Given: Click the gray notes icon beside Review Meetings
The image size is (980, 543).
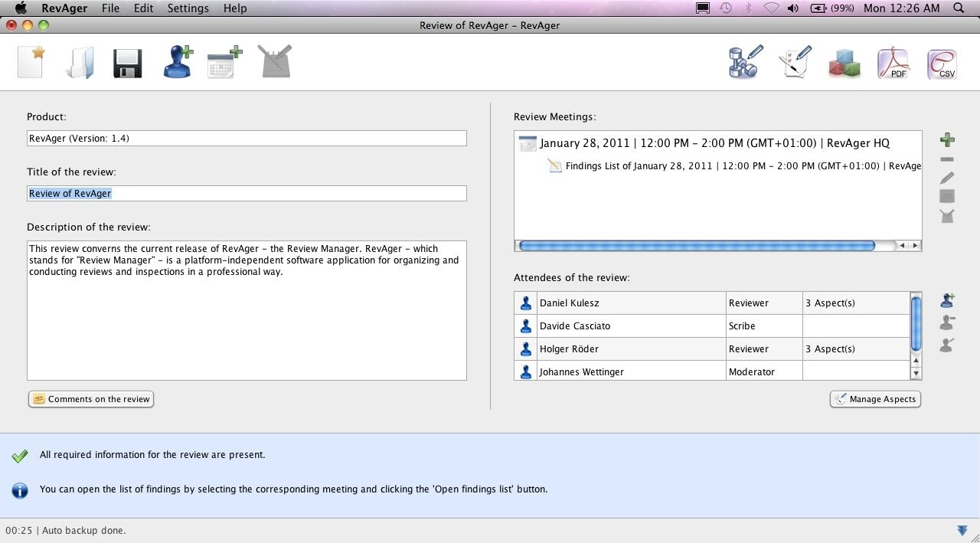Looking at the screenshot, I should point(947,197).
